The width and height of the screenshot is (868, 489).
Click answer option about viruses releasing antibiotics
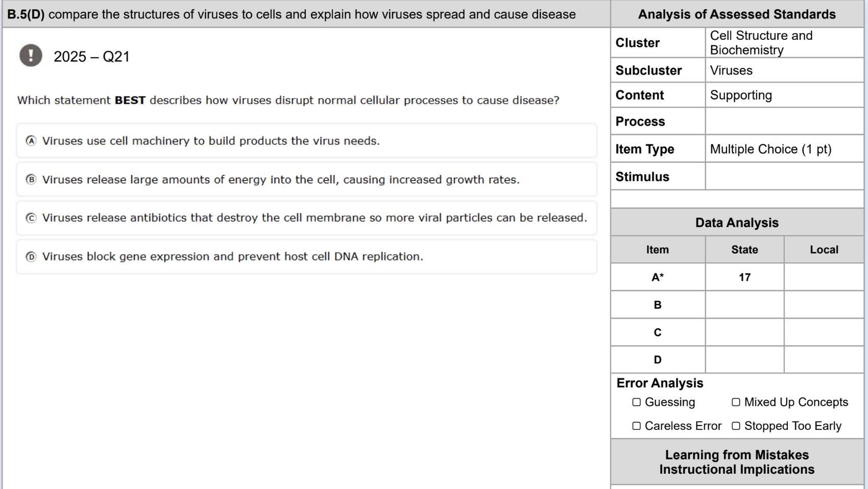tap(306, 218)
